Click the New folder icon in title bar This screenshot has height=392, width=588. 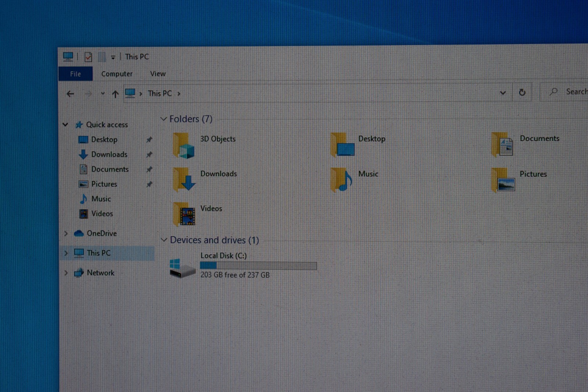tap(102, 57)
